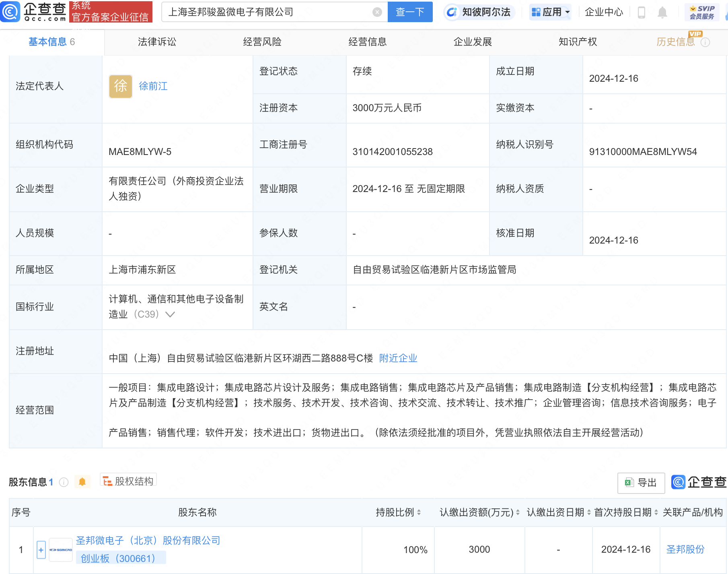Click 自由贸易试验区临港新片区市场监管局 authority text
Viewport: 728px width, 574px height.
(434, 270)
